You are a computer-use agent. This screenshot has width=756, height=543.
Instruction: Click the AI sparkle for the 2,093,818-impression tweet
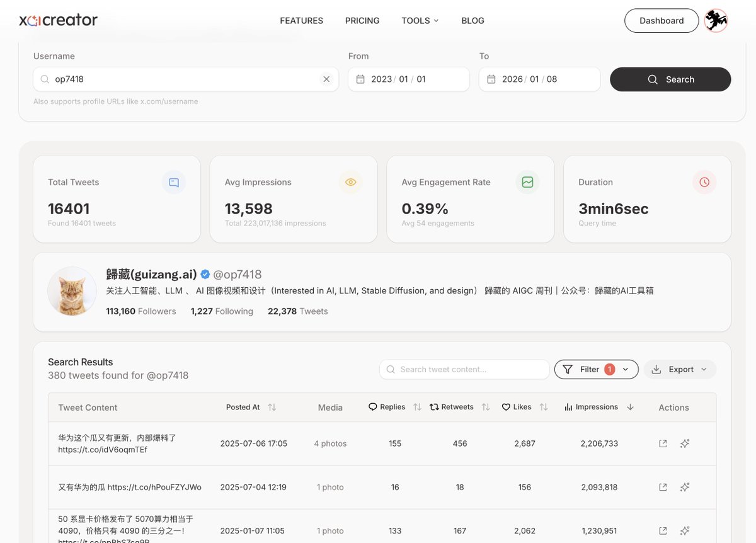coord(685,487)
